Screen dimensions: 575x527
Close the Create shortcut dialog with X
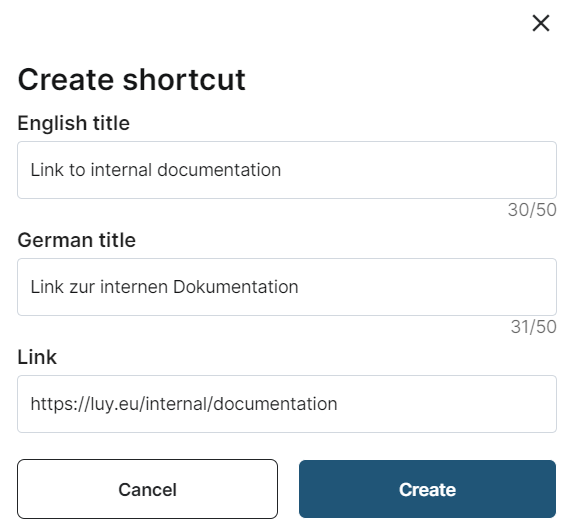click(541, 23)
